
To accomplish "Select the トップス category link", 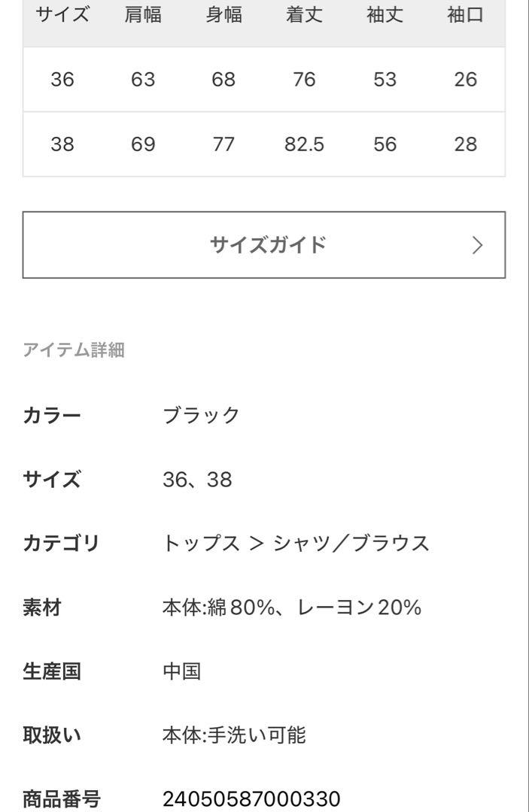I will [x=201, y=544].
